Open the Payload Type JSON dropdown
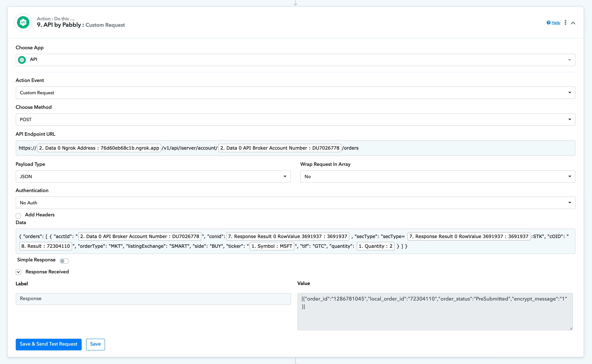Viewport: 592px width, 364px height. [x=153, y=176]
